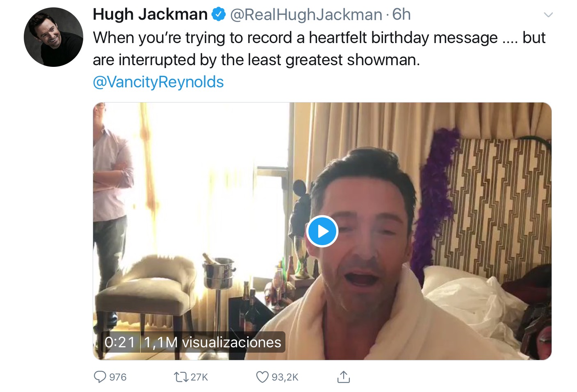Open Hugh Jackman's profile picture
The height and width of the screenshot is (392, 577).
coord(53,37)
